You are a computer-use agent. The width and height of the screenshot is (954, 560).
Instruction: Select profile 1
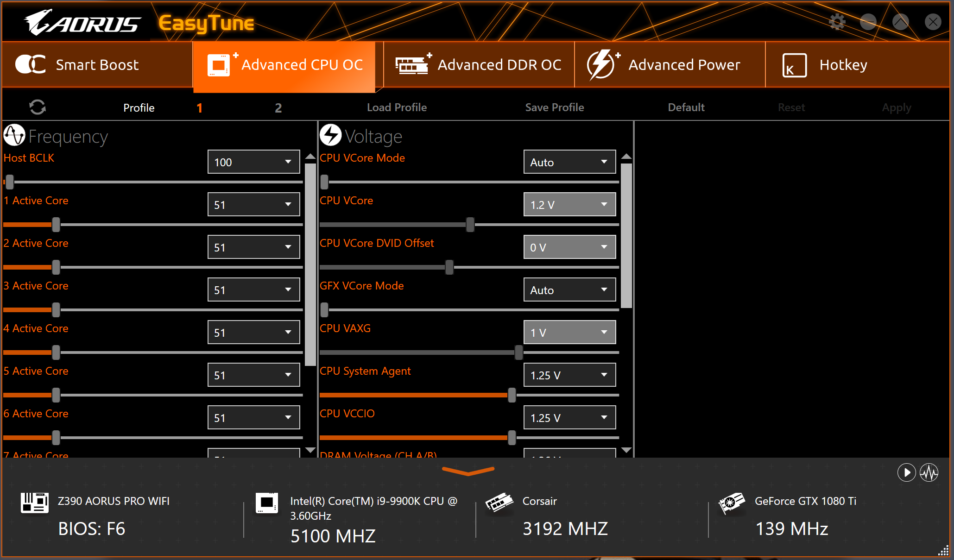(199, 108)
